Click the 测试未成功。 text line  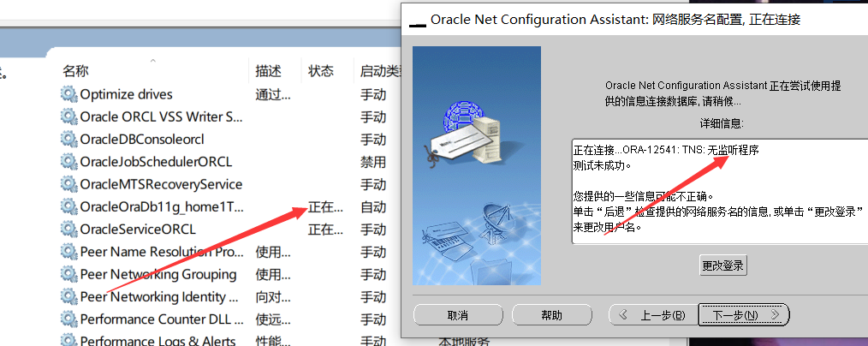(x=603, y=165)
